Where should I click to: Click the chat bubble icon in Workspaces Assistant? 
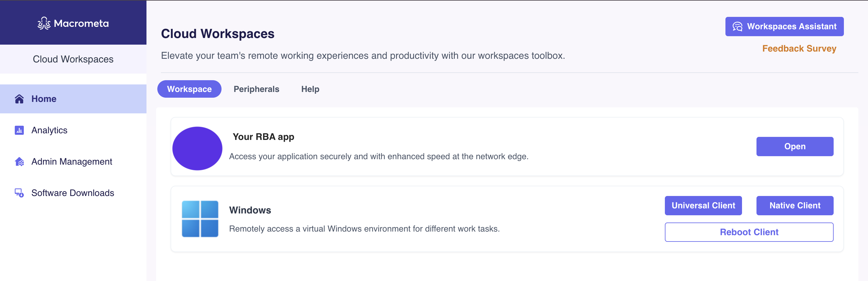[737, 27]
